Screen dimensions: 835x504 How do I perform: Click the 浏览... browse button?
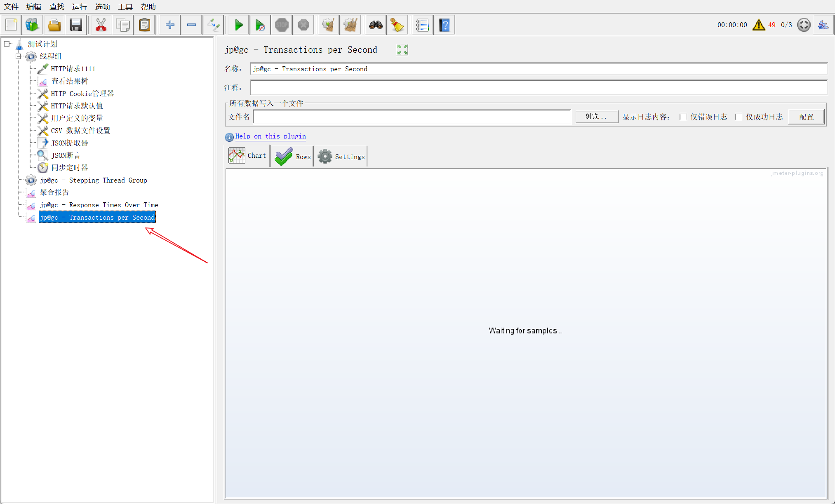tap(596, 117)
